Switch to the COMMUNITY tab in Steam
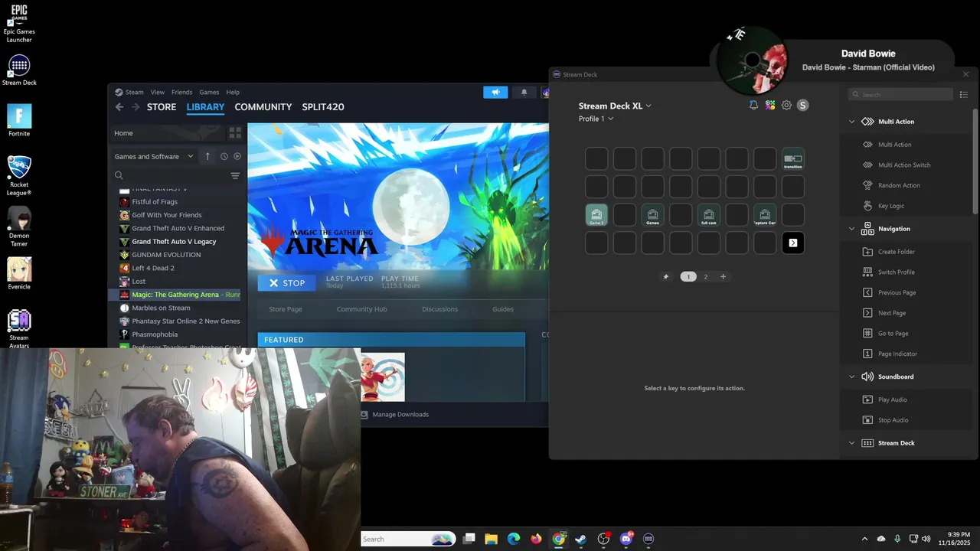The height and width of the screenshot is (551, 980). click(263, 107)
